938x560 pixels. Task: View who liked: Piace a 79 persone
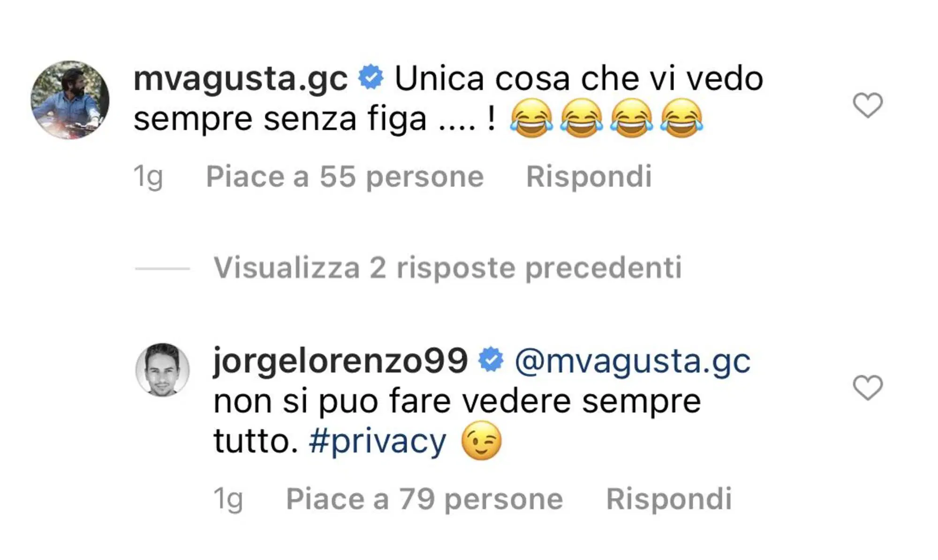click(x=424, y=499)
